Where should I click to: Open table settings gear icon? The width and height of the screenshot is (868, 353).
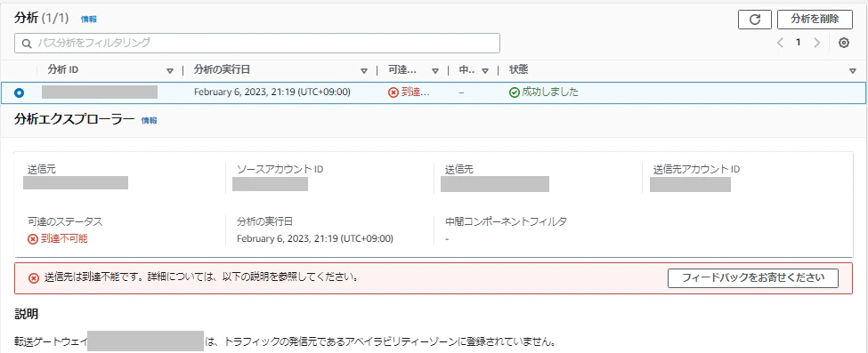844,43
